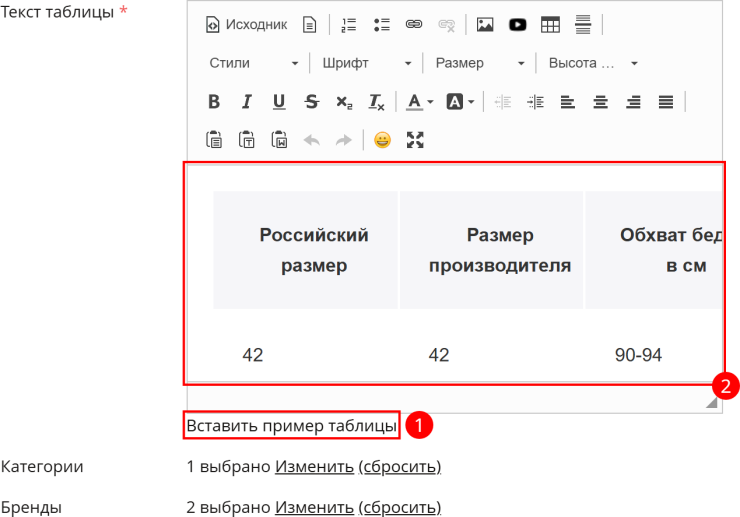Screen dimensions: 740x517
Task: Justify the text
Action: click(x=665, y=102)
